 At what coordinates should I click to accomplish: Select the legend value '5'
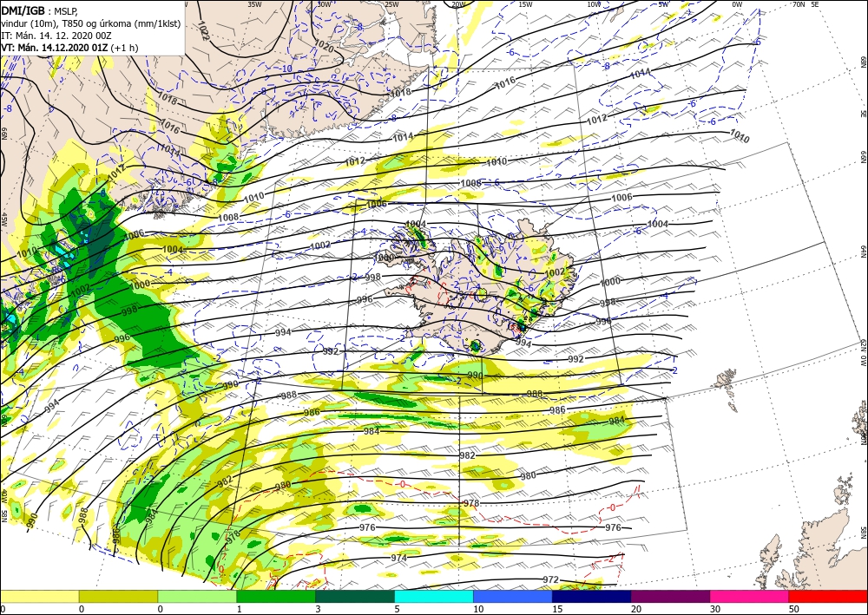[397, 609]
